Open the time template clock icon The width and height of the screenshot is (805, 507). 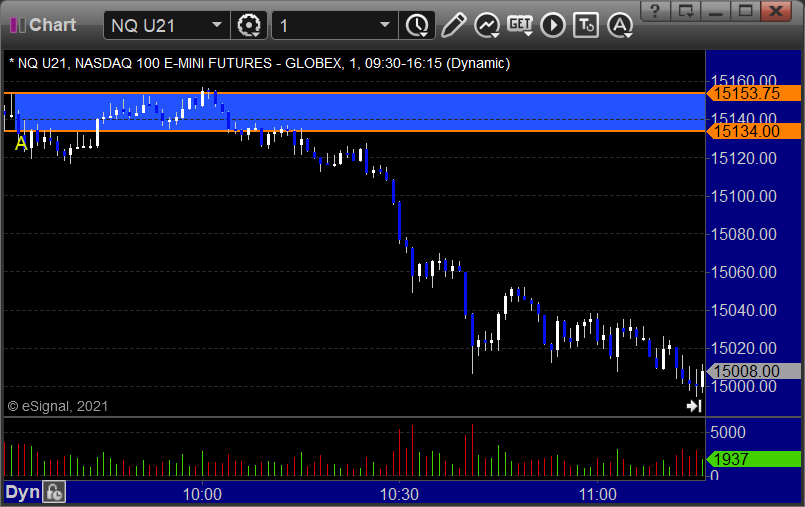(x=417, y=25)
